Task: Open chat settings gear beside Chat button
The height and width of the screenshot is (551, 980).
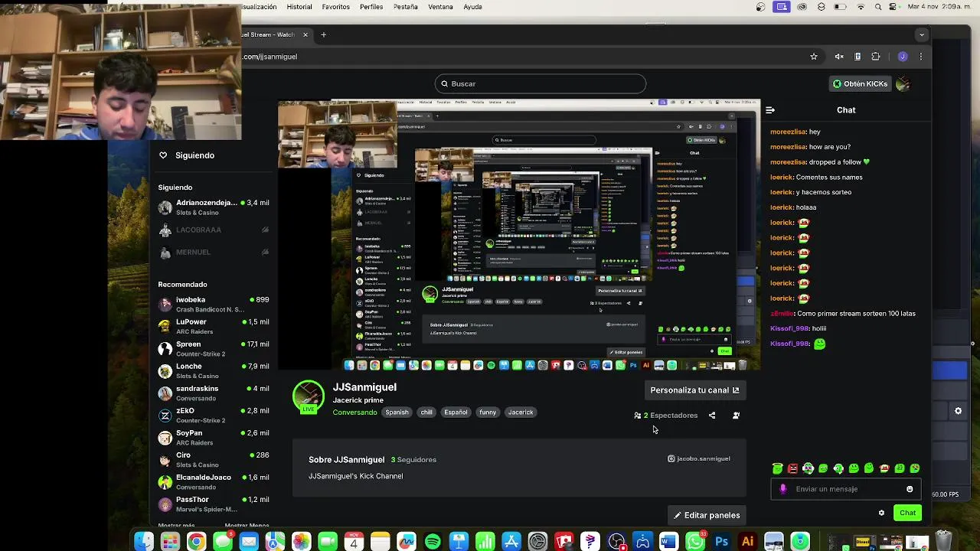Action: (x=881, y=513)
